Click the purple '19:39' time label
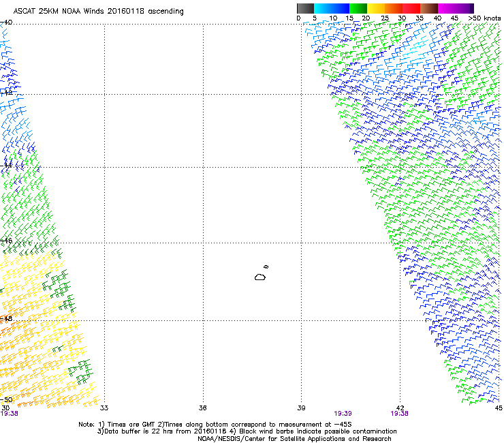 [x=343, y=414]
